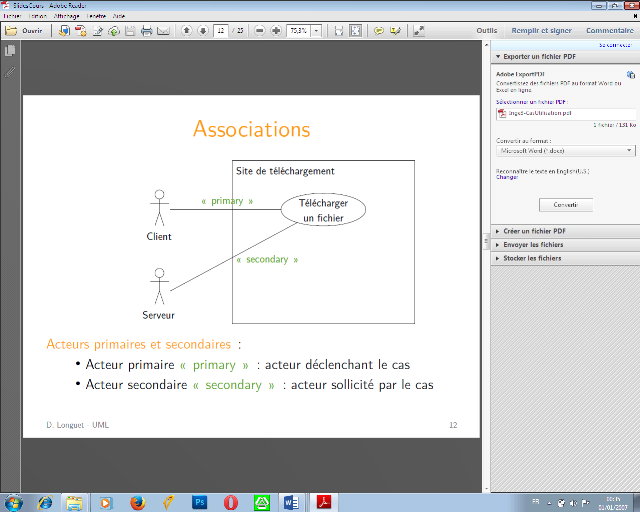
Task: Open the Convertir au format dropdown
Action: (x=565, y=150)
